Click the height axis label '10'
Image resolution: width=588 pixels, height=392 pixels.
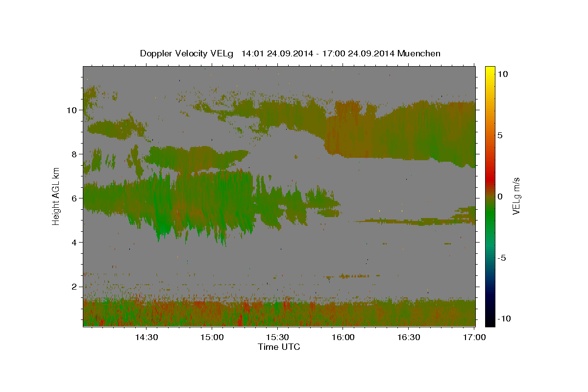(x=72, y=110)
